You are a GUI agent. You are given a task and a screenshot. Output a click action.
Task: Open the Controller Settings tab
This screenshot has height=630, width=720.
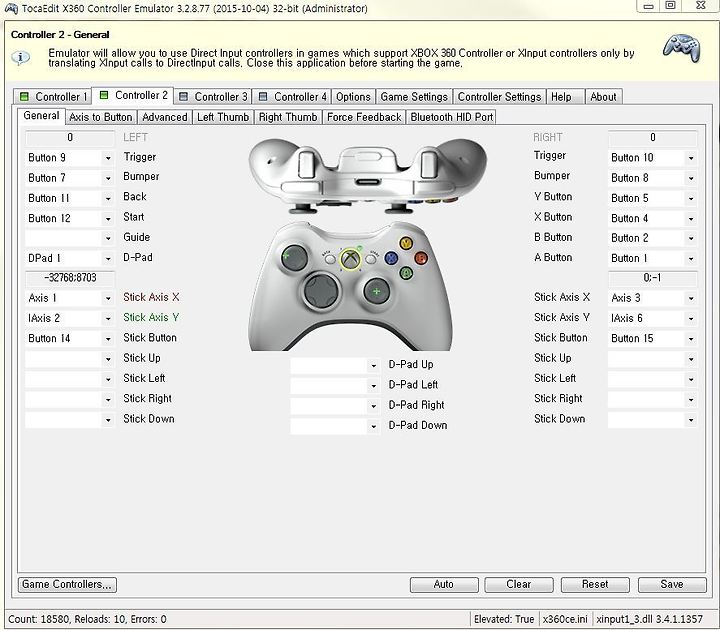499,96
